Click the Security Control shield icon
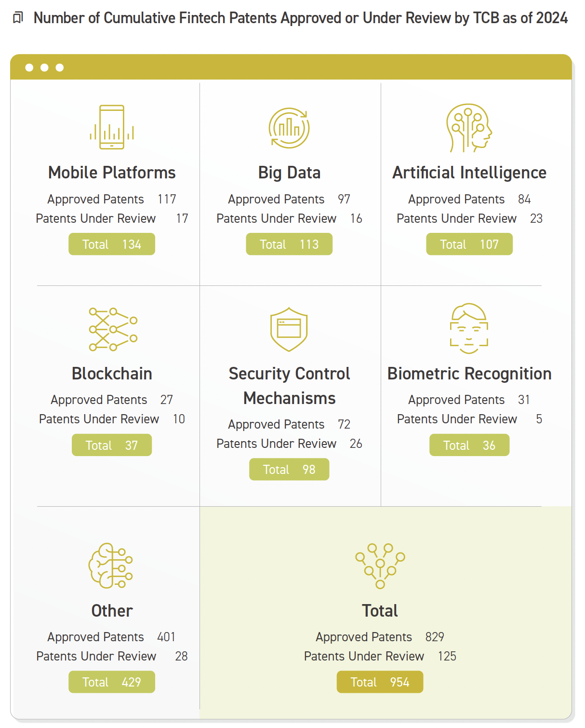This screenshot has height=728, width=585. 289,329
